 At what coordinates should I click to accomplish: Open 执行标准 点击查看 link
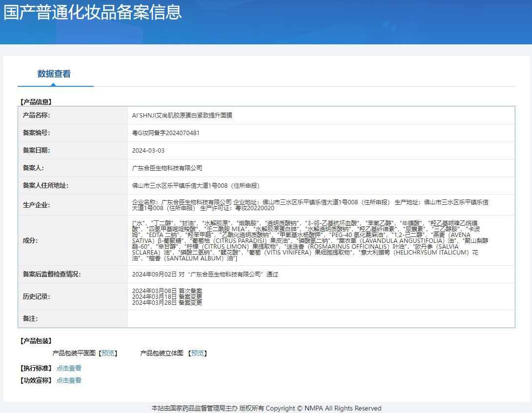tap(69, 368)
